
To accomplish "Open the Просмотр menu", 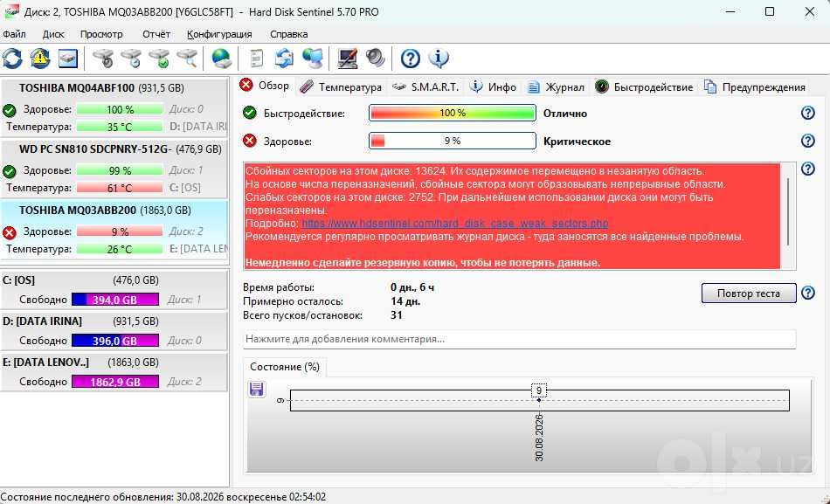I will pos(101,34).
